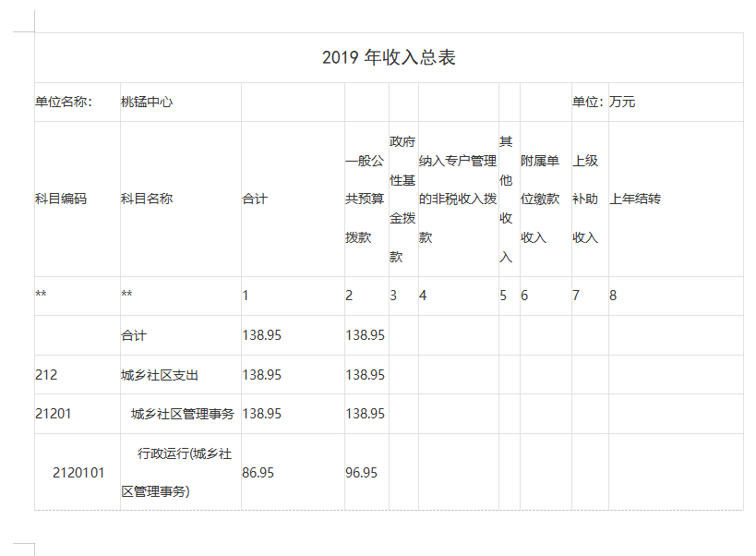Viewport: 756px width, 556px height.
Task: Click the subject code cell "2120101"
Action: click(x=78, y=473)
